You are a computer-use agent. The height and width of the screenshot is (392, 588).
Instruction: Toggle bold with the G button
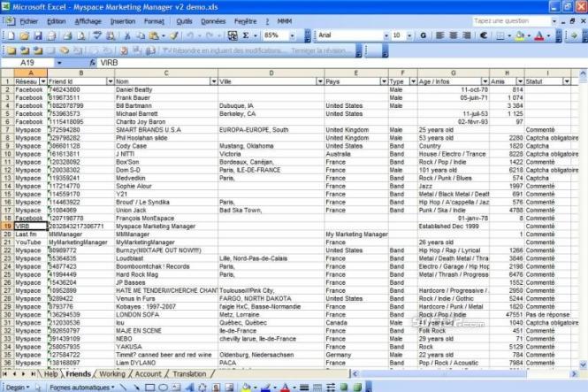(x=424, y=35)
